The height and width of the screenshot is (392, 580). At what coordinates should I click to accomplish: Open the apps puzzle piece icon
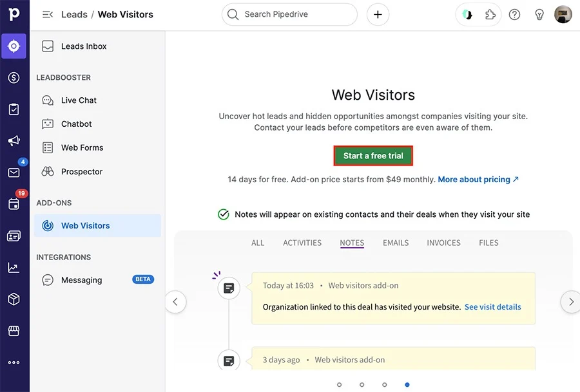(490, 14)
